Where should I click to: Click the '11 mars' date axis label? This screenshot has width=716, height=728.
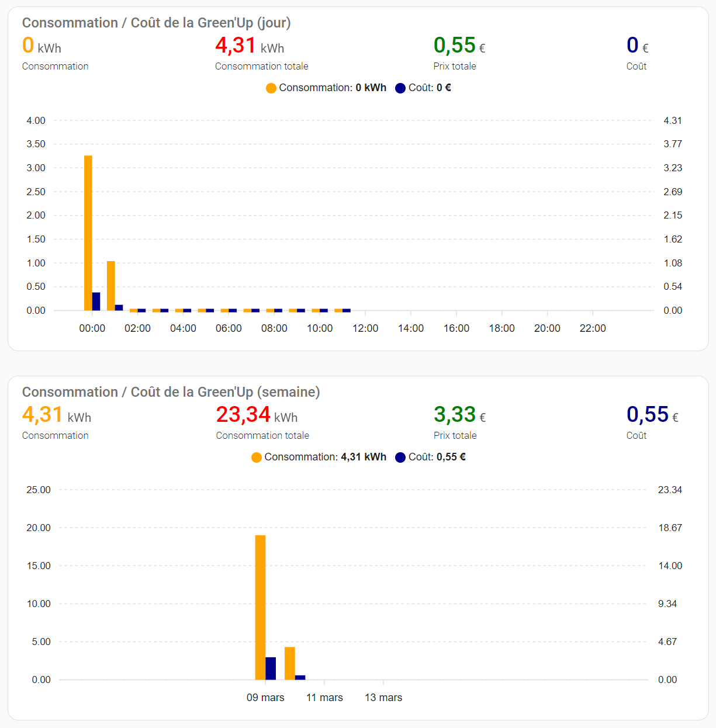point(324,698)
